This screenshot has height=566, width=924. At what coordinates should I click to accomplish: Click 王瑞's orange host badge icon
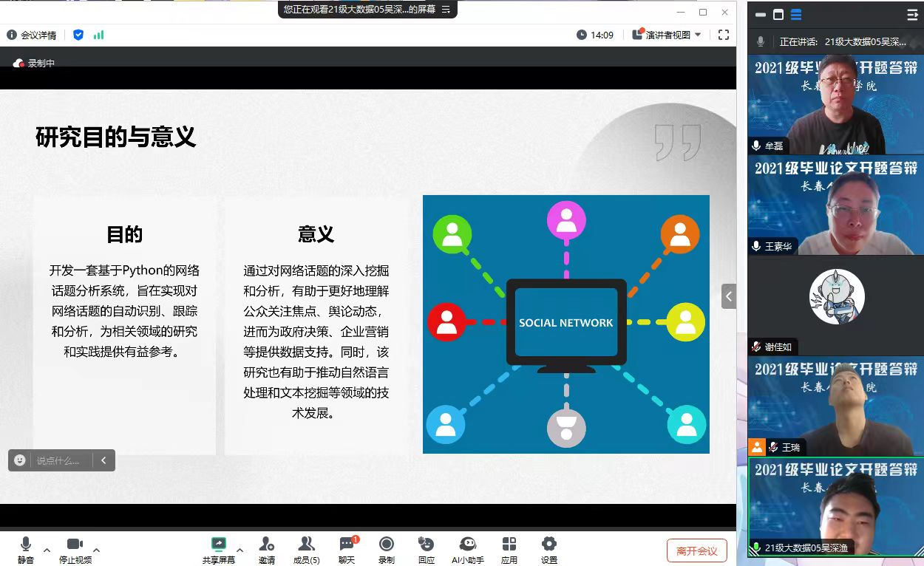pyautogui.click(x=757, y=447)
